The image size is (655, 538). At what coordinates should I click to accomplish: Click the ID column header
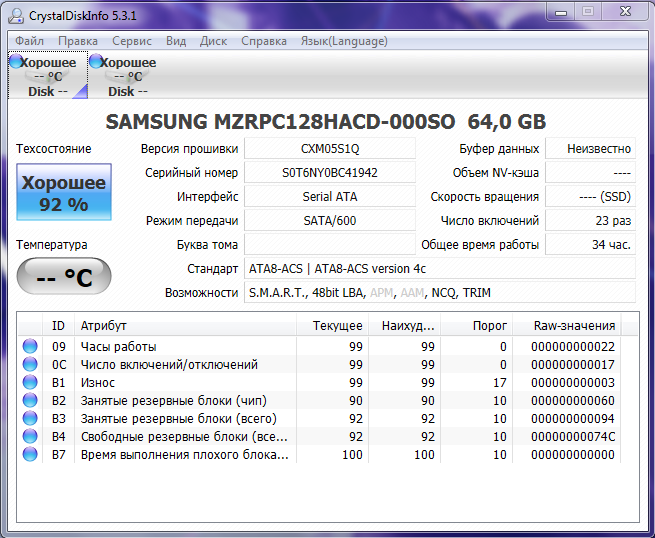coord(58,326)
